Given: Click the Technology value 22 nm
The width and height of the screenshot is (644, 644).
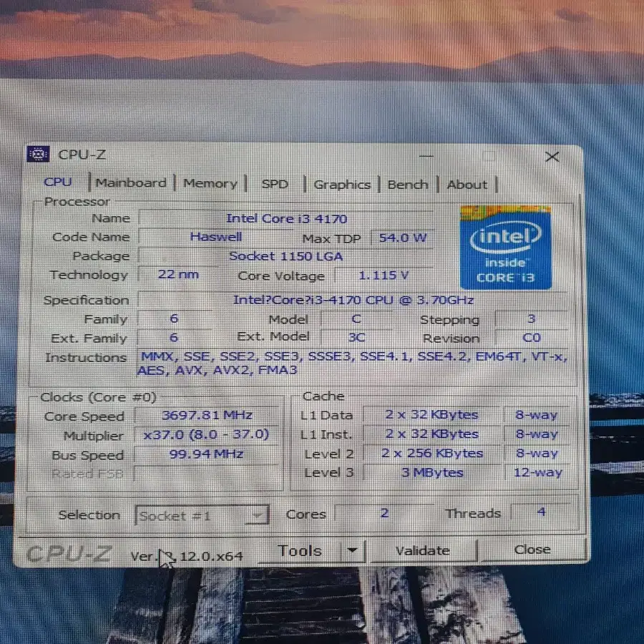Looking at the screenshot, I should tap(178, 274).
